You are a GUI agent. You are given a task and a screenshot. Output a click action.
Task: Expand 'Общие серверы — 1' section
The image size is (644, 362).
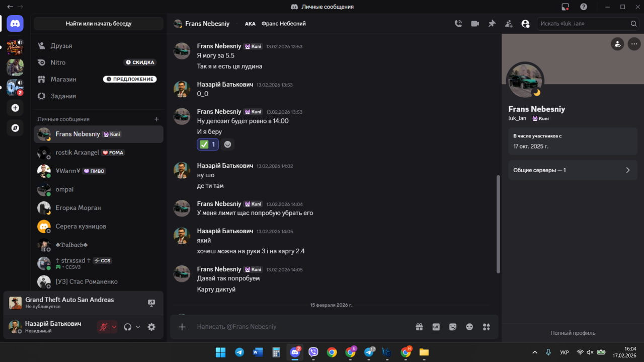tap(573, 170)
